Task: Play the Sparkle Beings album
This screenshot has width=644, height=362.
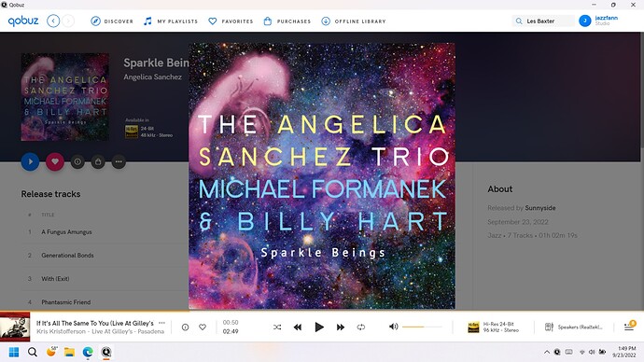Action: tap(31, 161)
